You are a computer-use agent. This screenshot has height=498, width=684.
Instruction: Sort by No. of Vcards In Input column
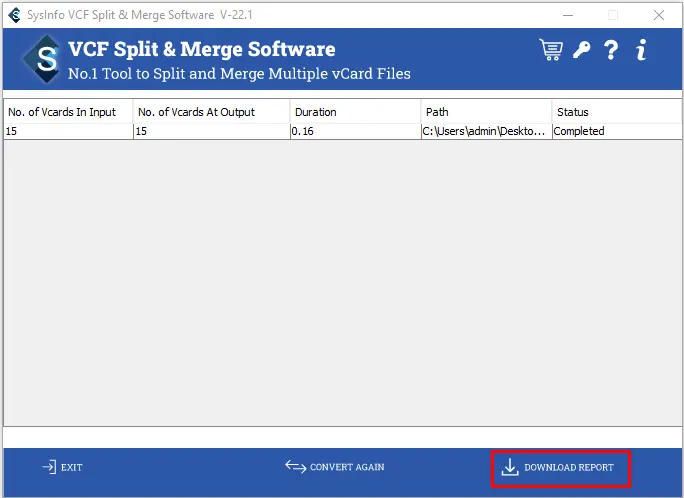pyautogui.click(x=68, y=112)
